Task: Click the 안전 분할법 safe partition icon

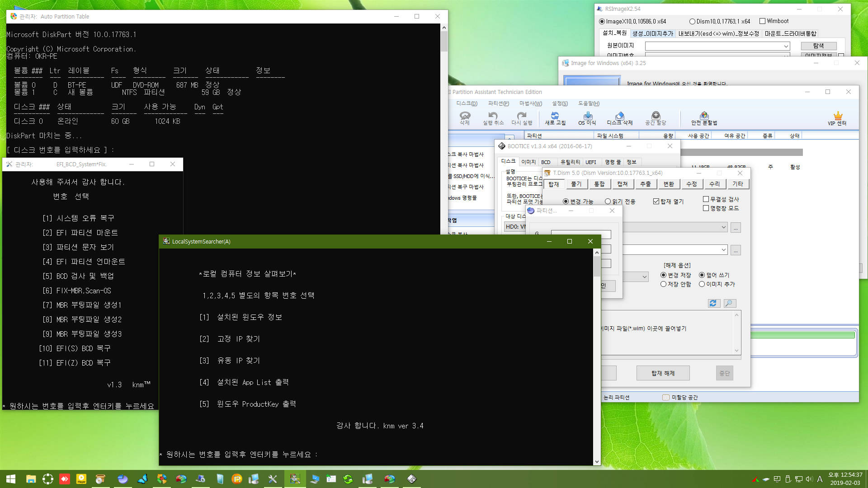Action: click(x=704, y=118)
